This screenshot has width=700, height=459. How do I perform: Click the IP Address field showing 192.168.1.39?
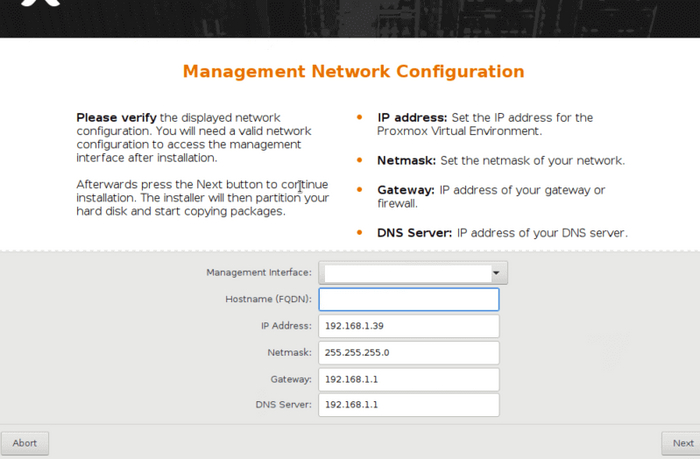pos(408,326)
